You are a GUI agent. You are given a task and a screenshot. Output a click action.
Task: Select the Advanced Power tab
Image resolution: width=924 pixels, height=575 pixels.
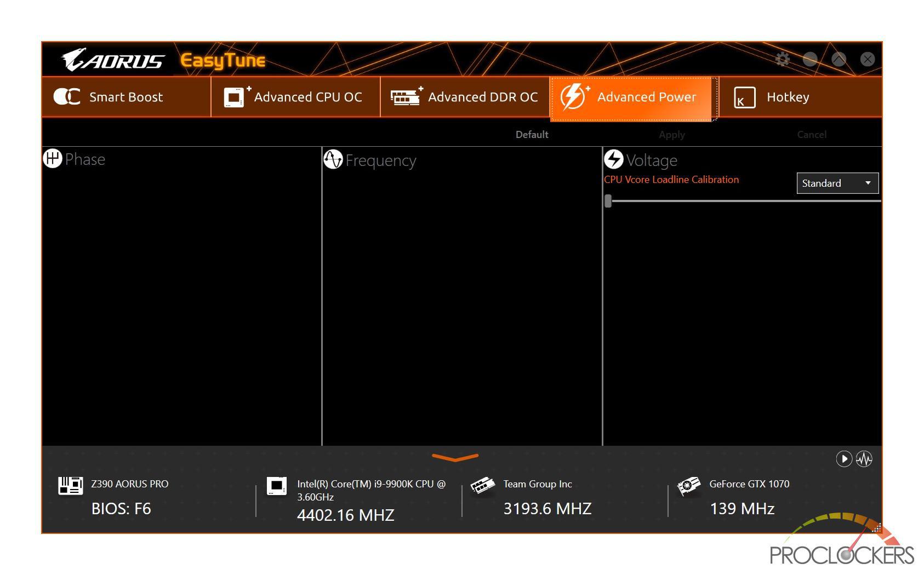(634, 97)
